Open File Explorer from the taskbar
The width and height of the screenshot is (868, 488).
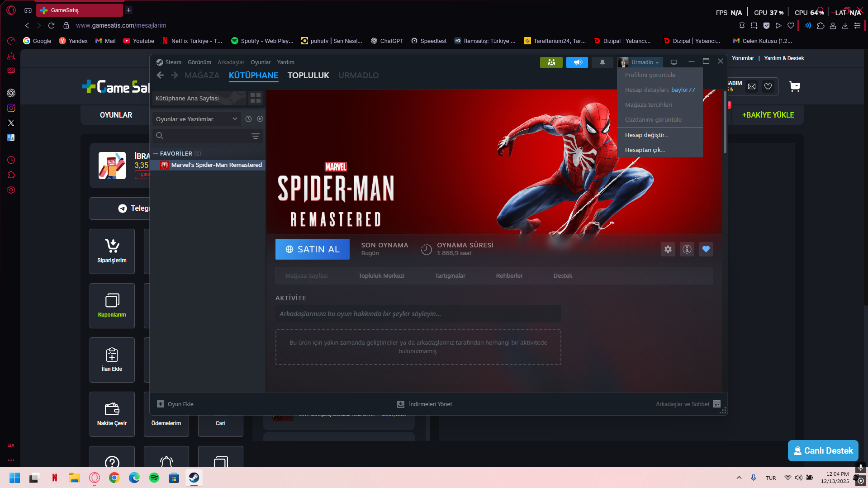coord(75,478)
